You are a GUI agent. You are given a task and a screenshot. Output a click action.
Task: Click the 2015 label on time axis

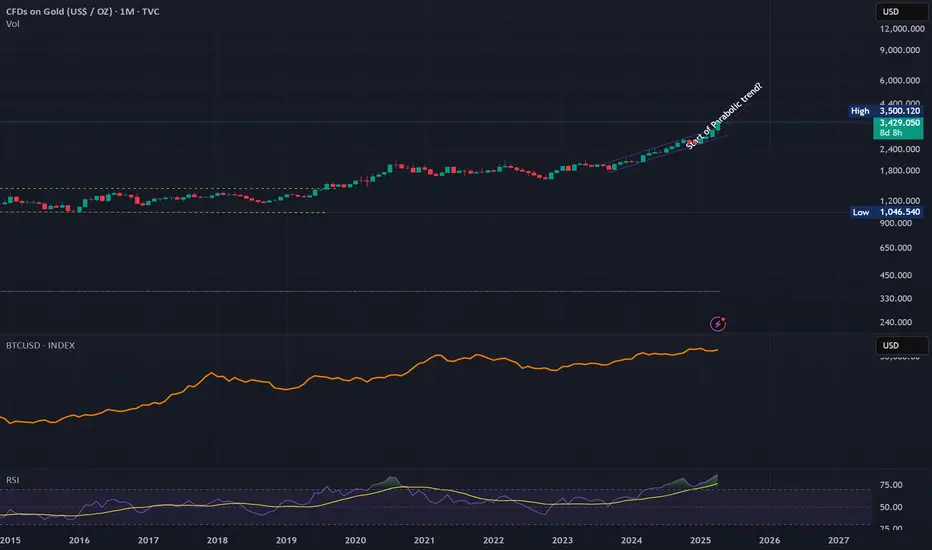click(10, 540)
